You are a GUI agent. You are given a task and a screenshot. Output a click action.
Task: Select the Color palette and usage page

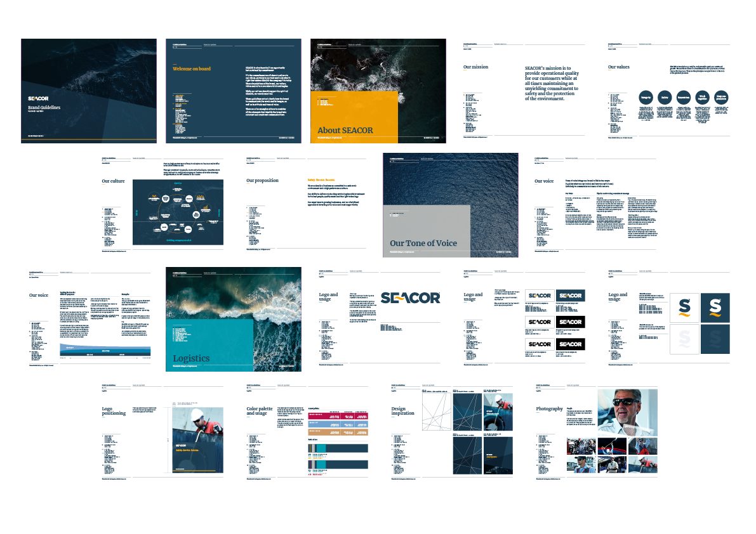point(307,433)
